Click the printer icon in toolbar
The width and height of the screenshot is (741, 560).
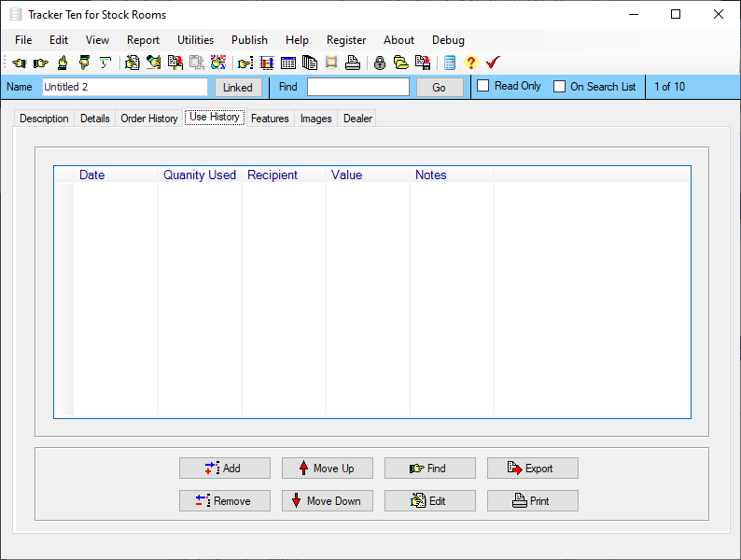[353, 63]
